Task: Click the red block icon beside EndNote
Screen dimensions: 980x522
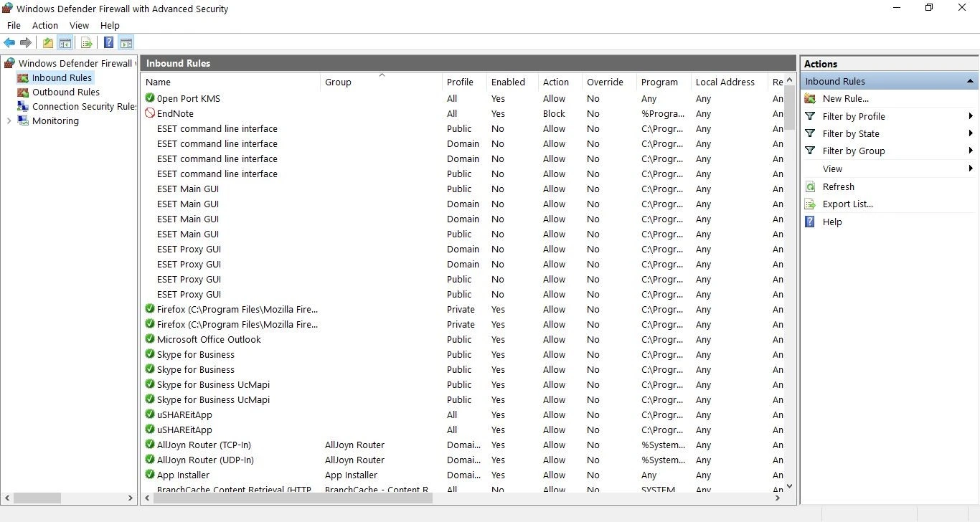Action: [x=150, y=113]
